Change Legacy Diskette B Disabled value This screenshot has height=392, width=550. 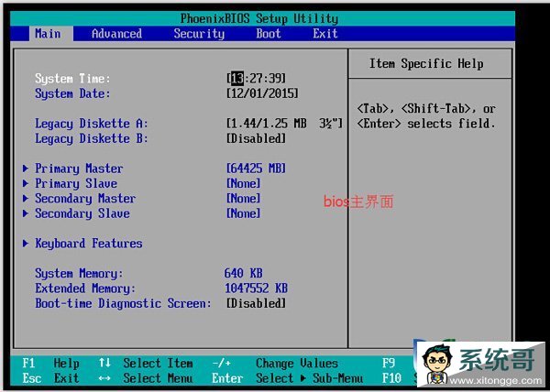pos(256,138)
